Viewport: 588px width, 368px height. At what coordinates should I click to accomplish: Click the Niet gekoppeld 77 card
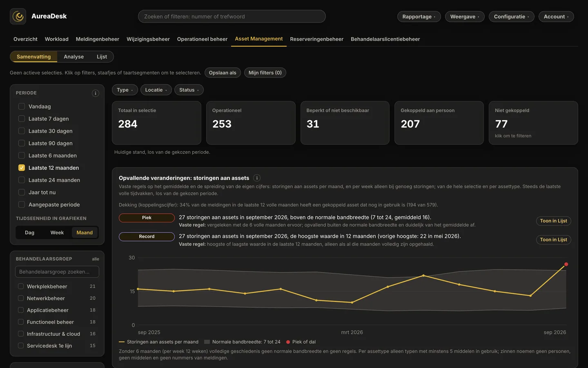[533, 123]
